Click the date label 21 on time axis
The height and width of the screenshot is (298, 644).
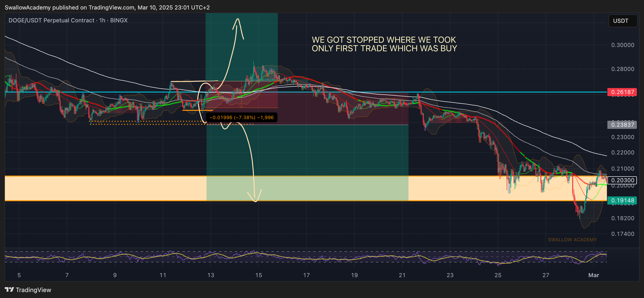pos(402,275)
